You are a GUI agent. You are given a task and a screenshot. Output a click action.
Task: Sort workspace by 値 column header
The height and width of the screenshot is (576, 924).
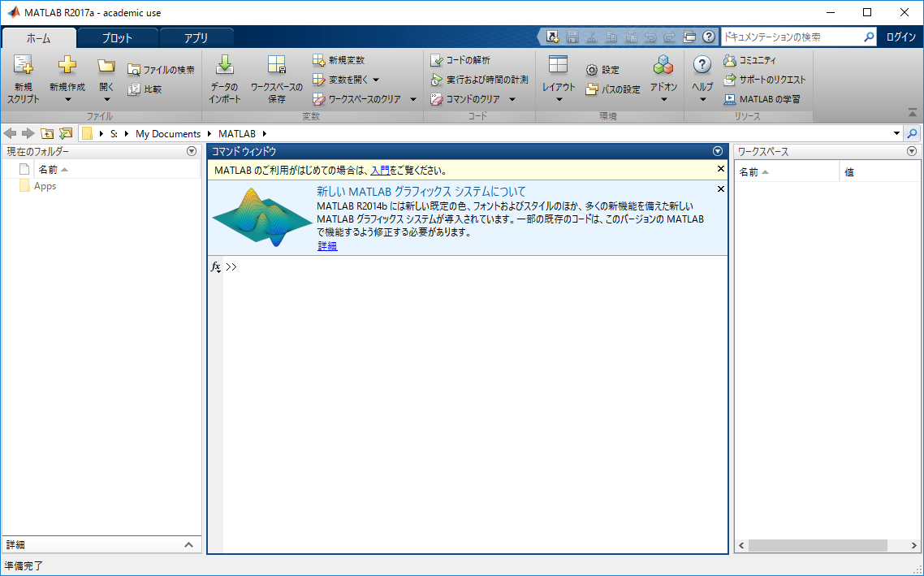point(879,172)
